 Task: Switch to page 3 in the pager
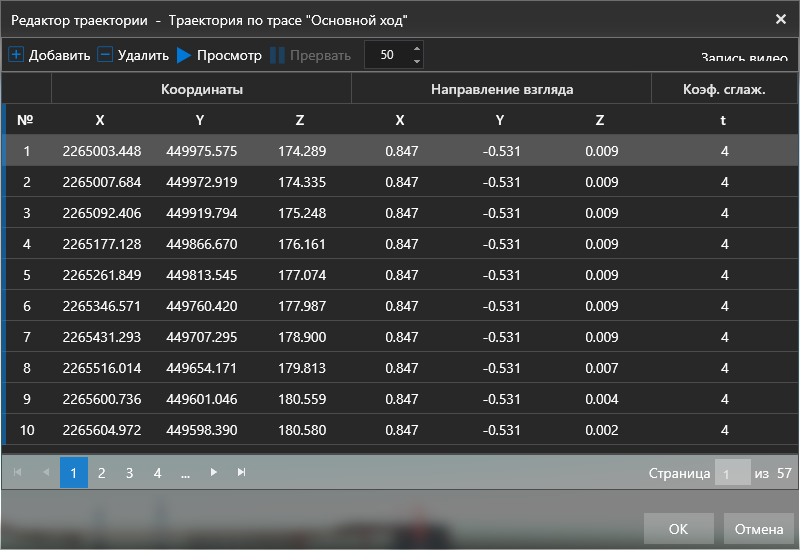click(x=129, y=473)
